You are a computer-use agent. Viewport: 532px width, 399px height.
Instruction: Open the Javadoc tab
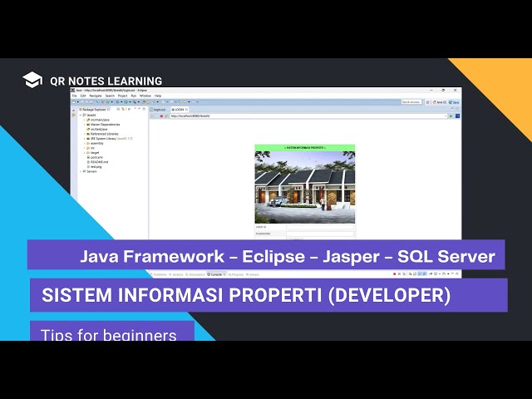click(176, 274)
